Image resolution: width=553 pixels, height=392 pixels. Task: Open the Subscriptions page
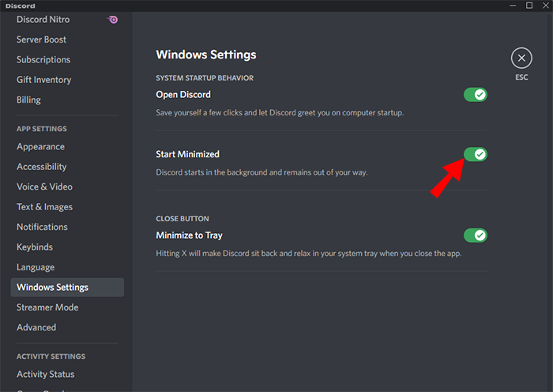click(43, 59)
